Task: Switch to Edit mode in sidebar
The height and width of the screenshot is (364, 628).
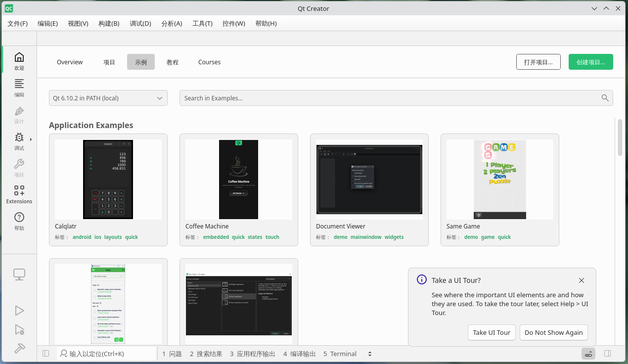Action: click(x=19, y=88)
